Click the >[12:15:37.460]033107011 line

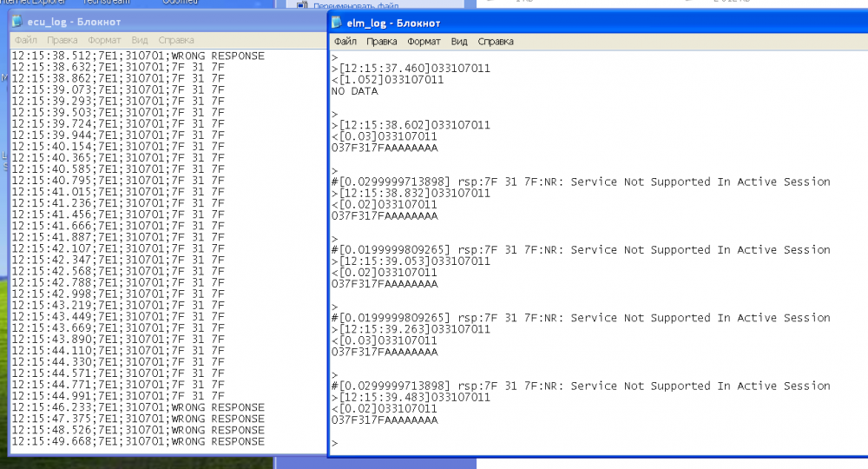click(411, 68)
